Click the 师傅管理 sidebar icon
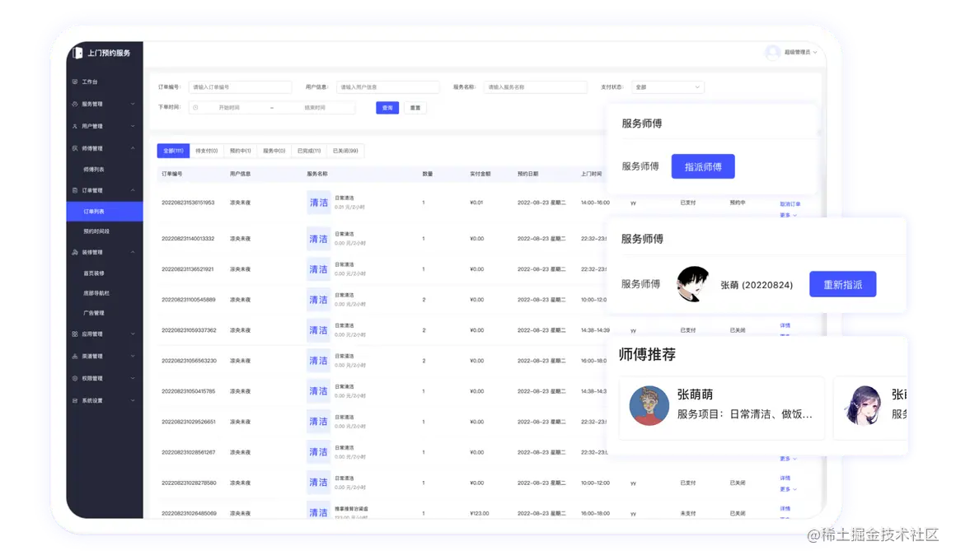956x560 pixels. [75, 148]
